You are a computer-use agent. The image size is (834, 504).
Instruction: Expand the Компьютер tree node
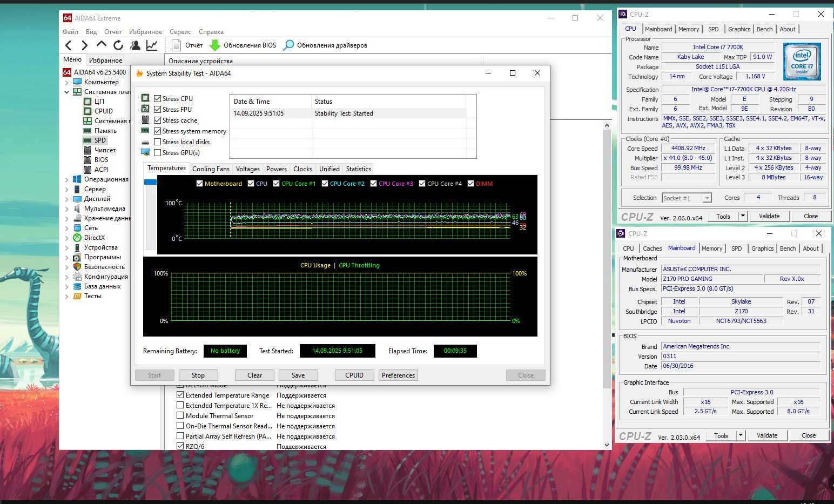tap(66, 82)
